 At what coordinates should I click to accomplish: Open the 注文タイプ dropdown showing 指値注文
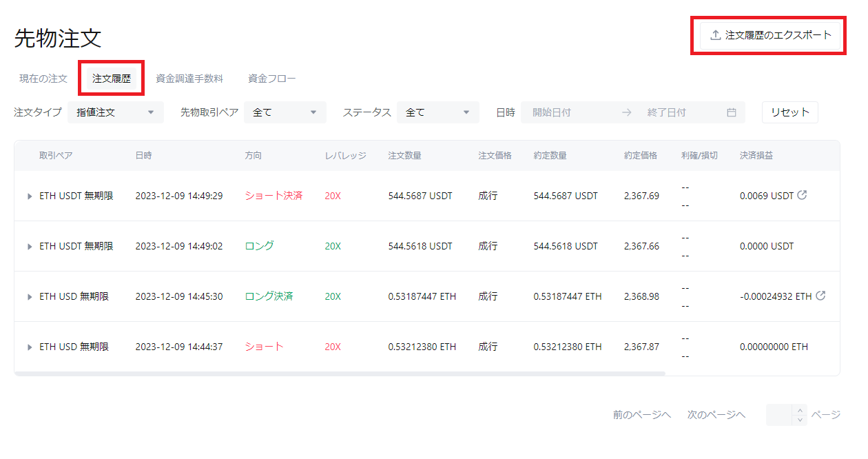[x=116, y=112]
